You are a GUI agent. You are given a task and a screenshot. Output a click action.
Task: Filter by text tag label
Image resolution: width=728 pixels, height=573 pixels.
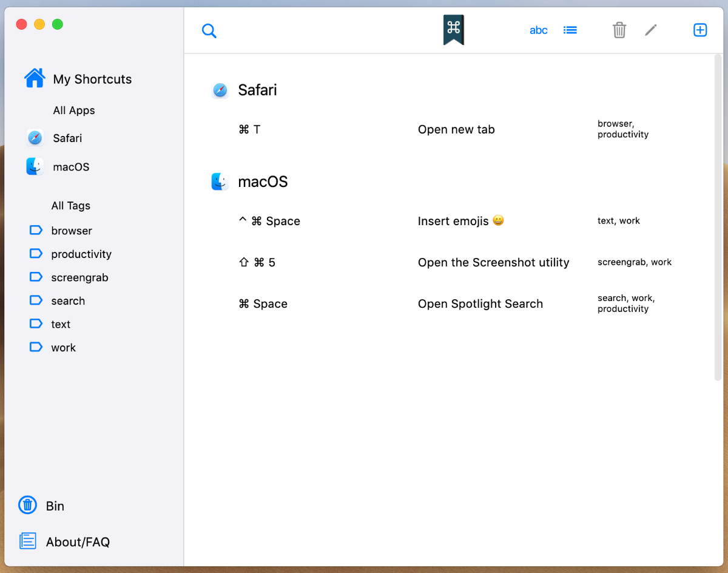click(61, 324)
